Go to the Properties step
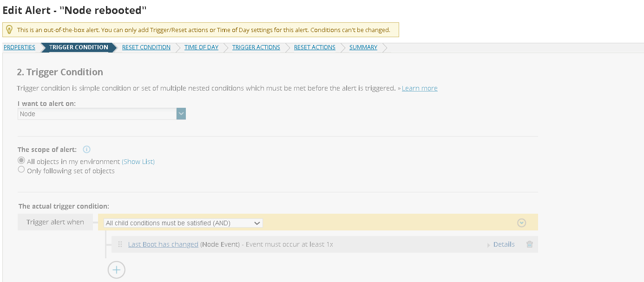This screenshot has width=644, height=282. pos(20,47)
